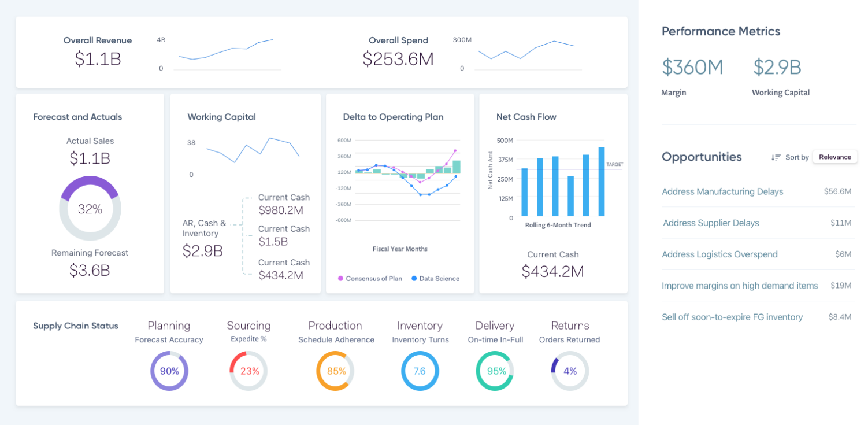
Task: Select the $360M Margin metric
Action: coord(692,68)
